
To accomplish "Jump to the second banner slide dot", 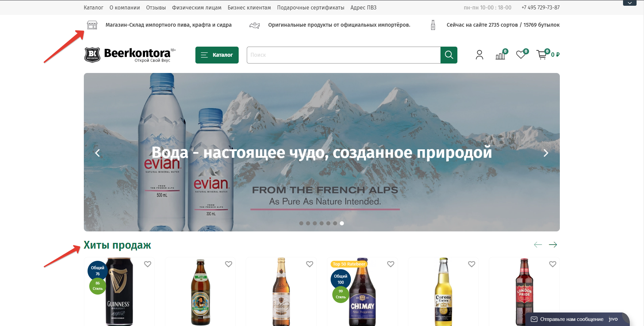I will pos(308,223).
